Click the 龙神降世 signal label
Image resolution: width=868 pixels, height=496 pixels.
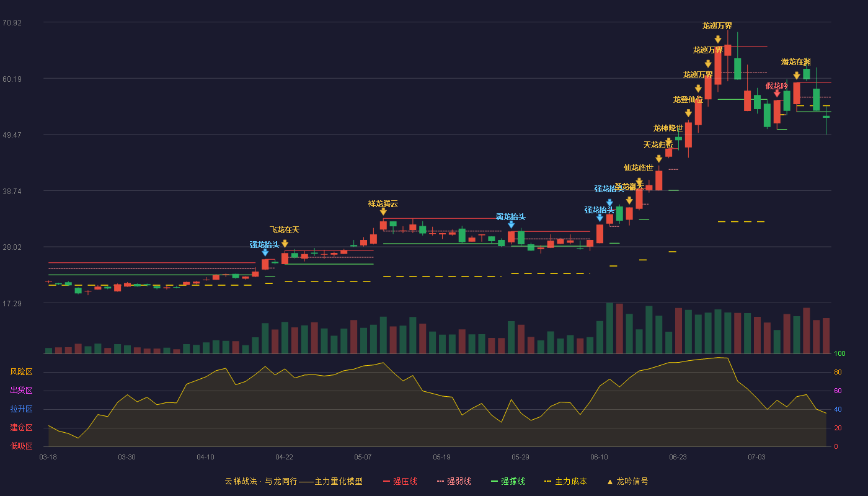click(668, 128)
